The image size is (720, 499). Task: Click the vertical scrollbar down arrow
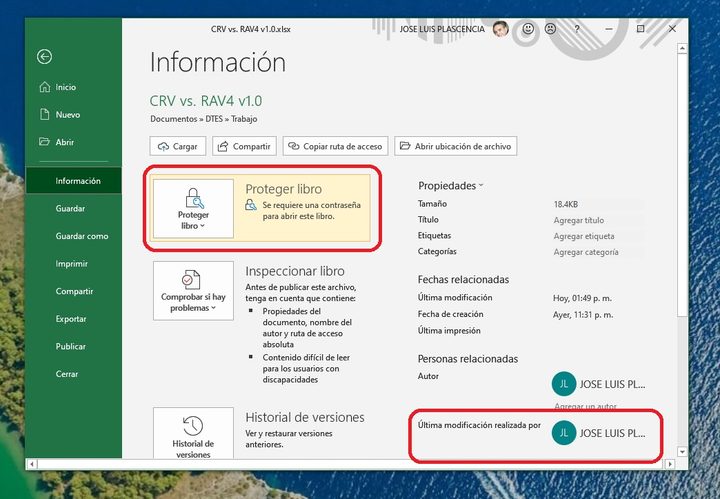682,452
